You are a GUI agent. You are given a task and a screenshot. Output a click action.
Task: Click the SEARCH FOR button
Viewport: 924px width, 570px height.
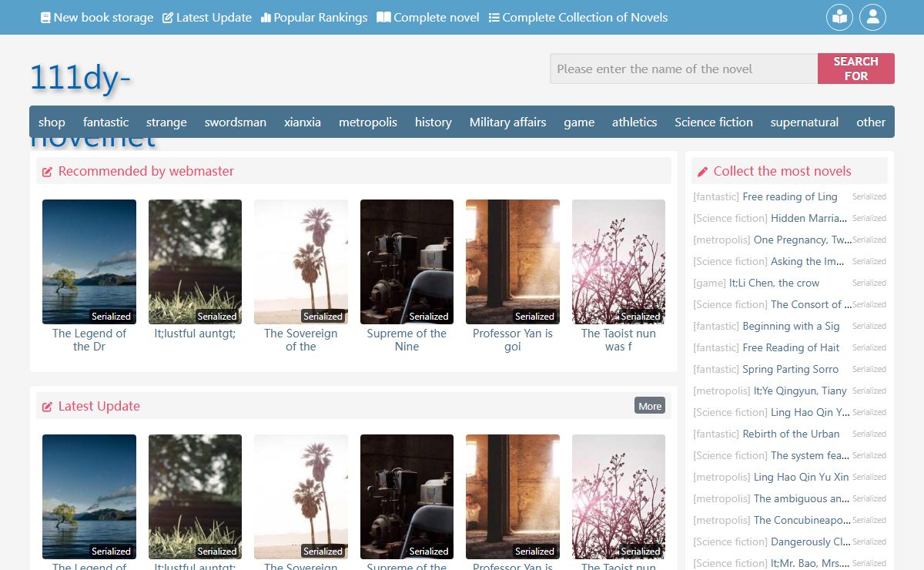click(x=856, y=69)
